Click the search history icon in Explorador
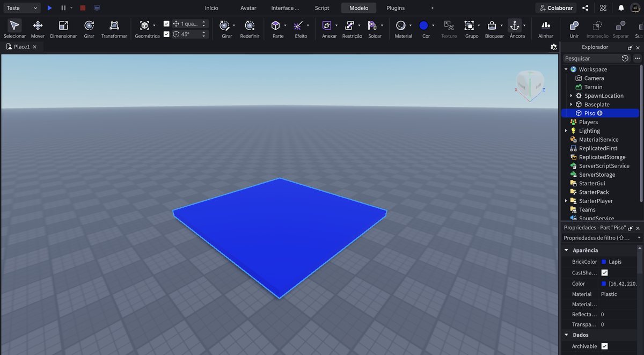Image resolution: width=644 pixels, height=355 pixels. tap(625, 58)
